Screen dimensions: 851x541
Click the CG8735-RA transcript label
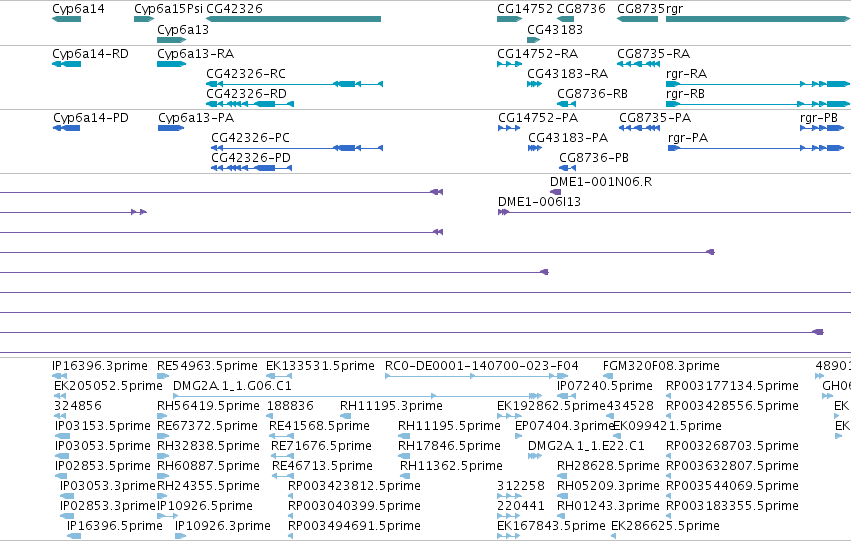pos(653,54)
